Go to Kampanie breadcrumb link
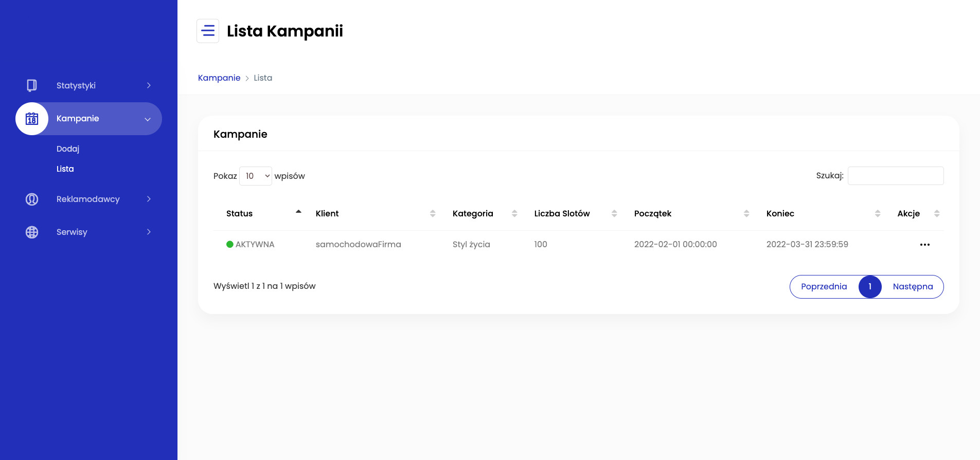980x460 pixels. coord(219,78)
